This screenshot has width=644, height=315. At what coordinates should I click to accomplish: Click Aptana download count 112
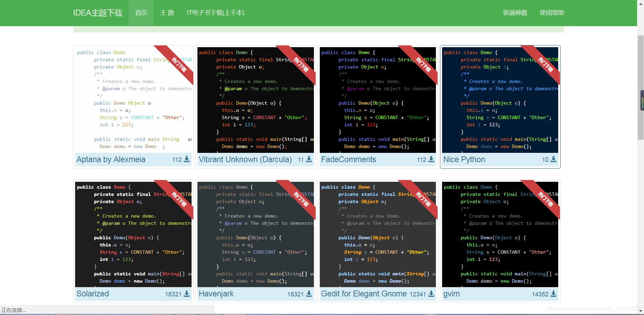177,160
